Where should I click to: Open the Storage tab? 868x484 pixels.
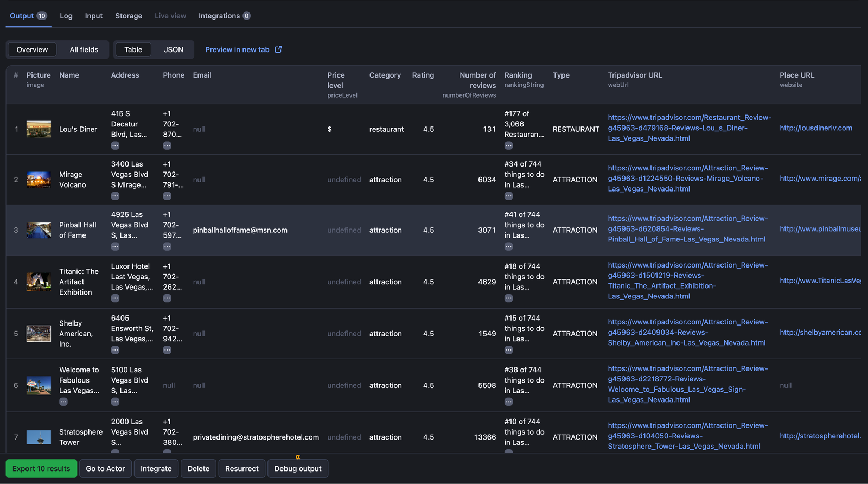click(x=129, y=16)
